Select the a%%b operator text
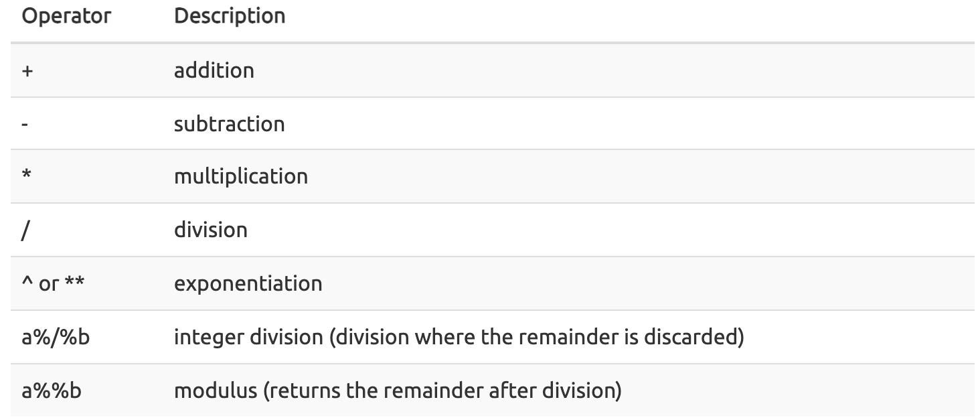 tap(52, 390)
